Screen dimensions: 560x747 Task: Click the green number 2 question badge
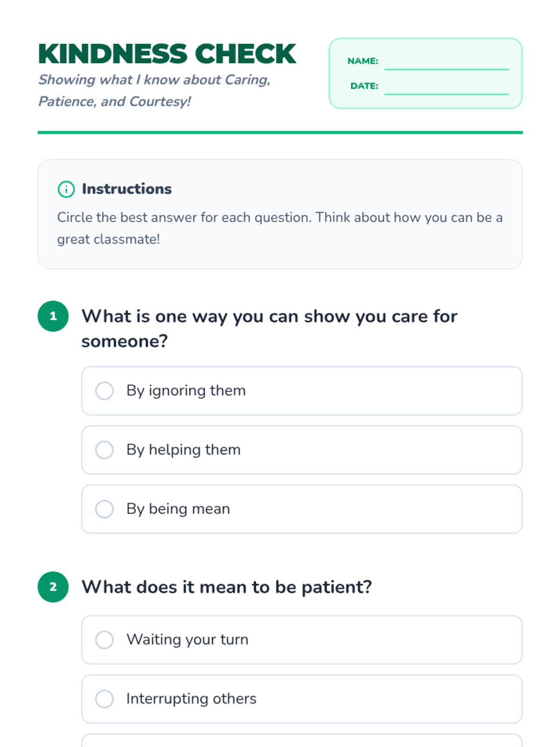pyautogui.click(x=53, y=587)
